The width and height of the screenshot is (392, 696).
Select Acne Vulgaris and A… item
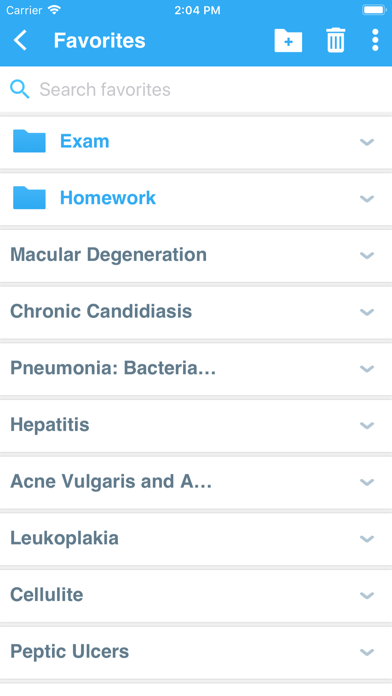196,482
